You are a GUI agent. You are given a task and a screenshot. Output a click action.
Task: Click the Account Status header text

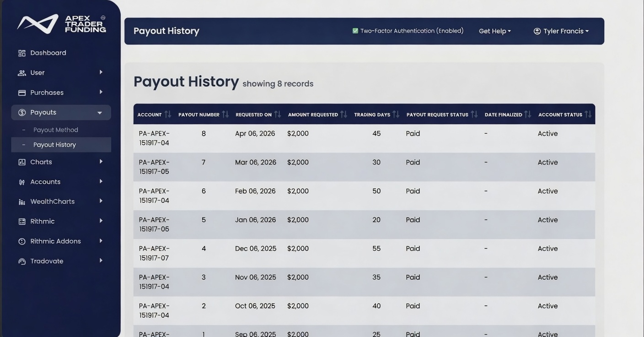560,115
